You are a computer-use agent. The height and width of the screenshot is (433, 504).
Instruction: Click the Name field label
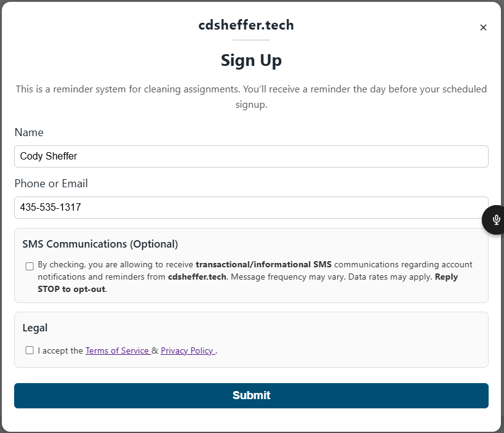(29, 132)
